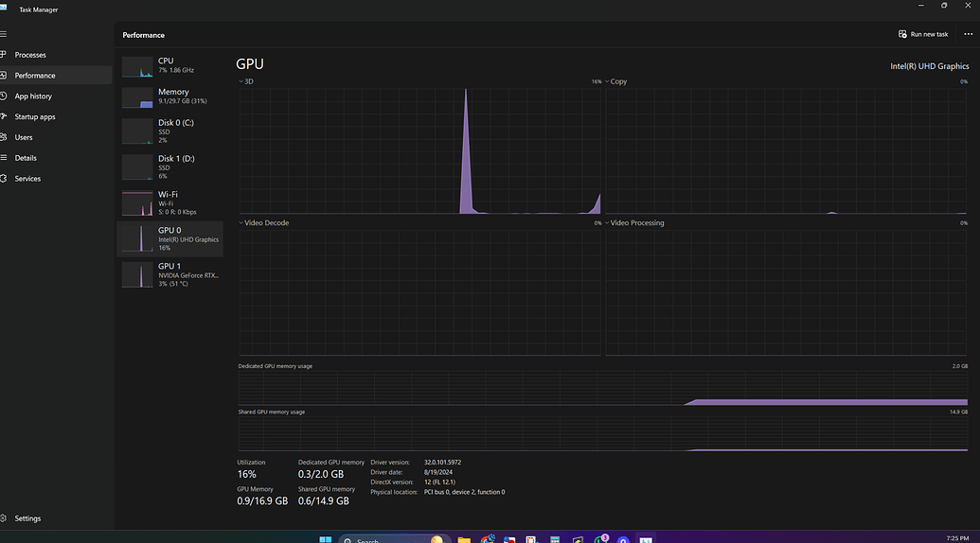Click the Video Decode usage graph
The width and height of the screenshot is (980, 543).
tap(419, 292)
